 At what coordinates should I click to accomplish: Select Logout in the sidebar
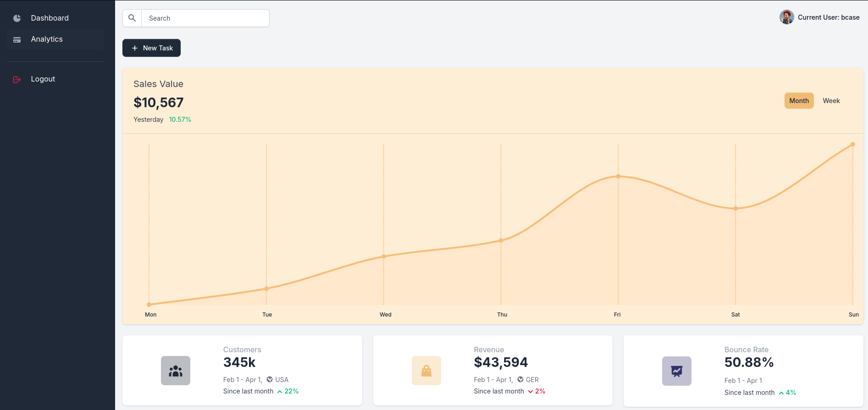(43, 79)
